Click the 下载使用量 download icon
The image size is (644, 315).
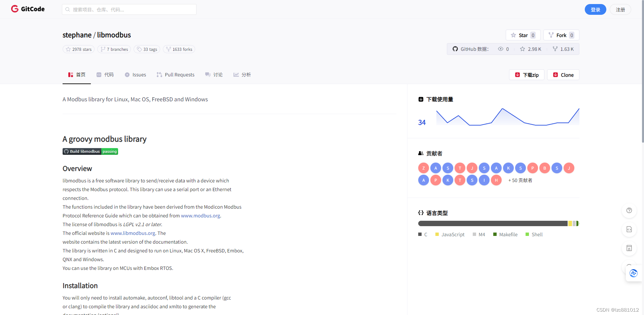point(421,99)
